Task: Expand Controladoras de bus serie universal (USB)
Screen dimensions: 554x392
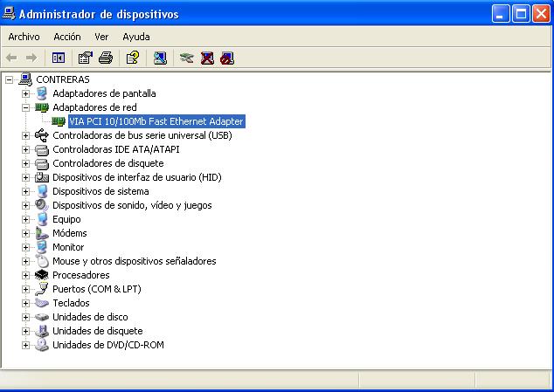Action: coord(25,135)
